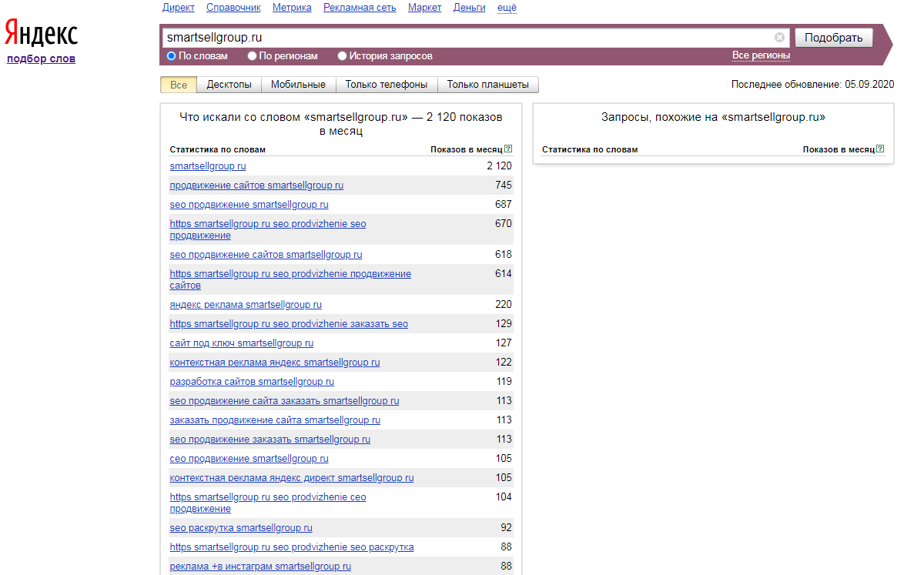924x575 pixels.
Task: Open the 'Метрика' link in top menu
Action: (292, 8)
